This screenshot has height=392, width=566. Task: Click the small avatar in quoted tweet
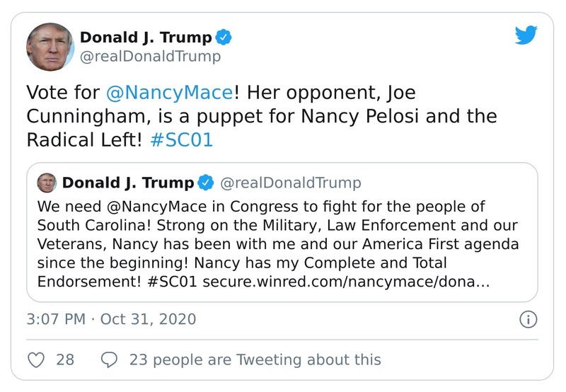(47, 183)
